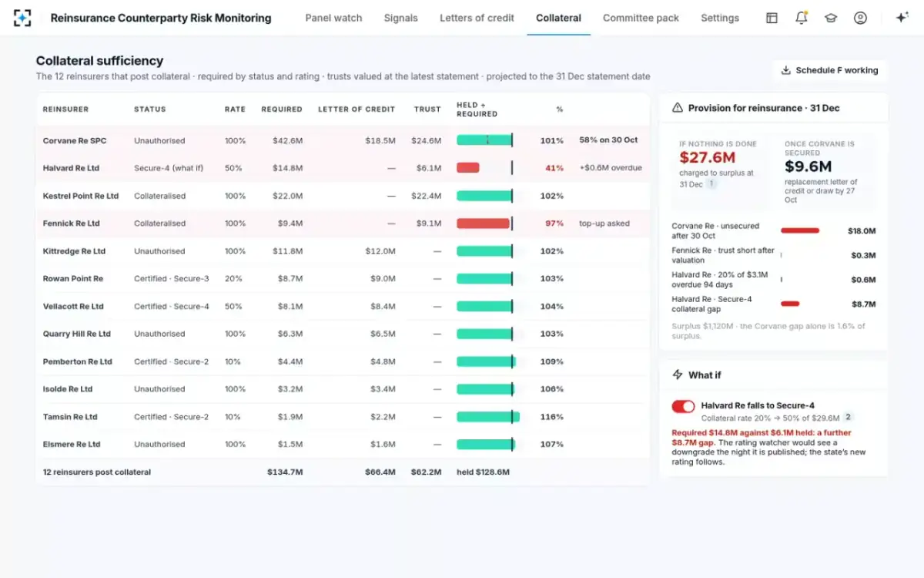Select the Tamsin Re Ltd reinsurer name

pos(70,417)
